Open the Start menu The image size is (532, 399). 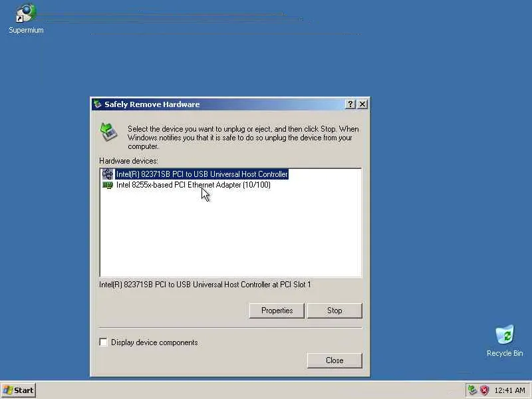click(x=19, y=390)
